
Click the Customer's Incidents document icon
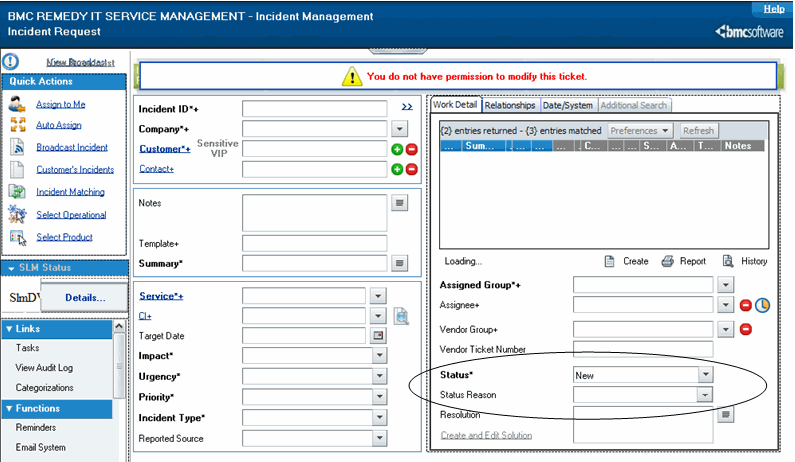(17, 169)
